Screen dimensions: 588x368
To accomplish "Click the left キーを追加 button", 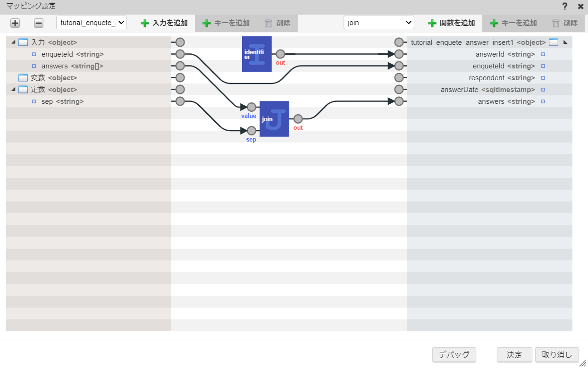I will click(226, 23).
